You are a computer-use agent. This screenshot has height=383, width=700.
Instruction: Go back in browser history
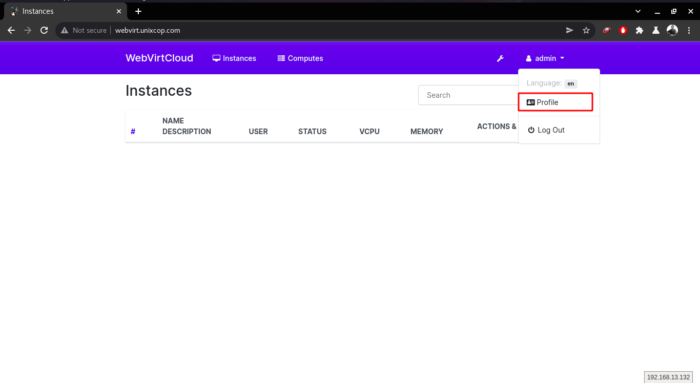[x=11, y=30]
